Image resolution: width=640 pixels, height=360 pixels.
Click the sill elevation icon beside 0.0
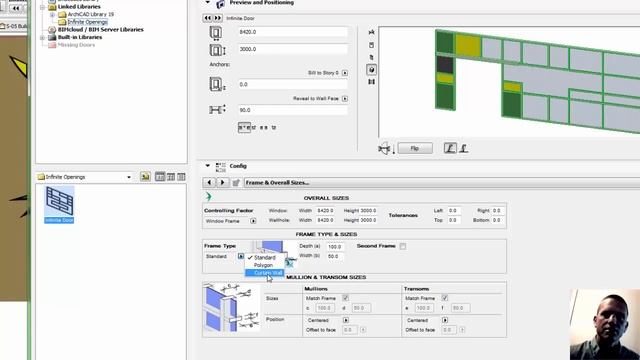tap(217, 84)
